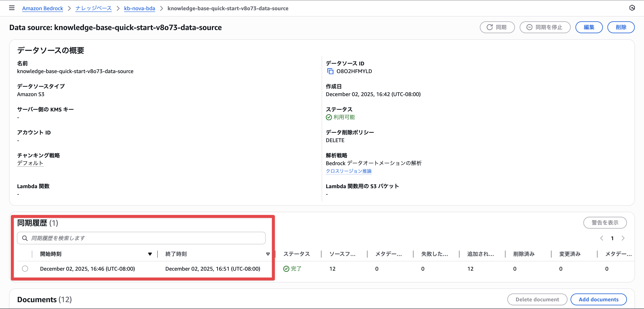Open the ナレッジベース breadcrumb link

[x=93, y=8]
